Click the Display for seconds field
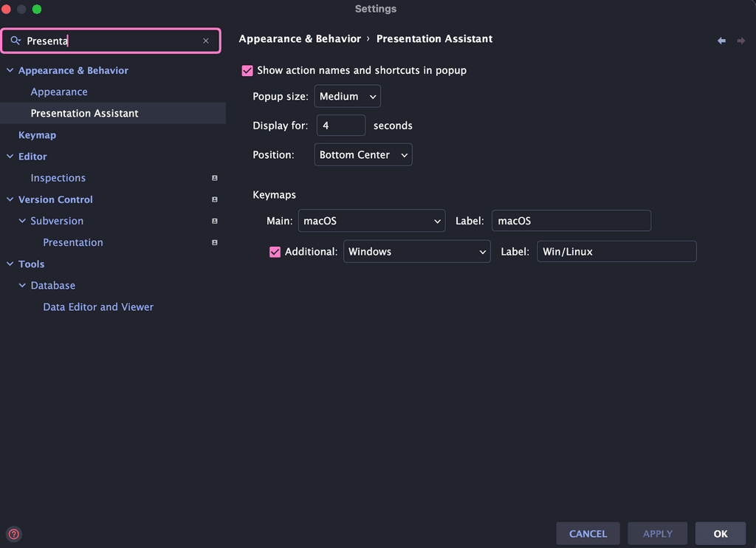756x548 pixels. (x=340, y=126)
